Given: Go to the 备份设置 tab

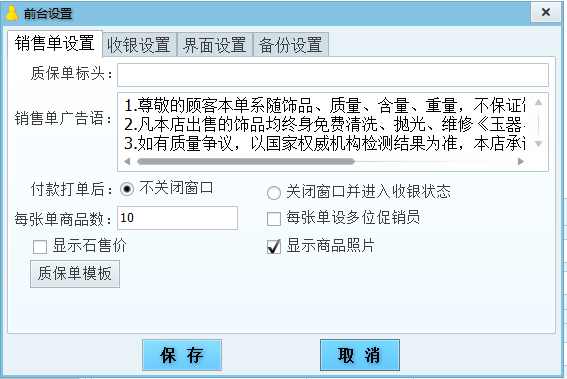Looking at the screenshot, I should [x=291, y=45].
